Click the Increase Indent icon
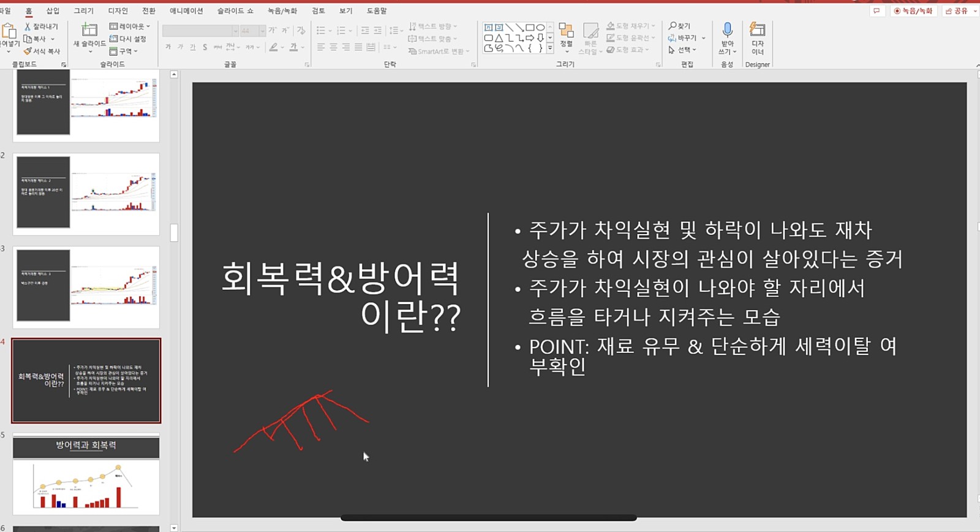 pos(378,31)
